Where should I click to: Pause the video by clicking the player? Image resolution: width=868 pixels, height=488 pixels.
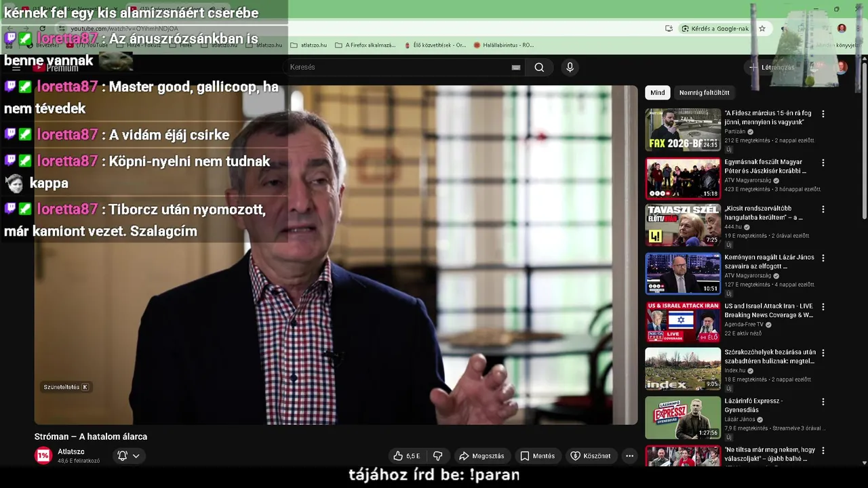click(x=336, y=254)
